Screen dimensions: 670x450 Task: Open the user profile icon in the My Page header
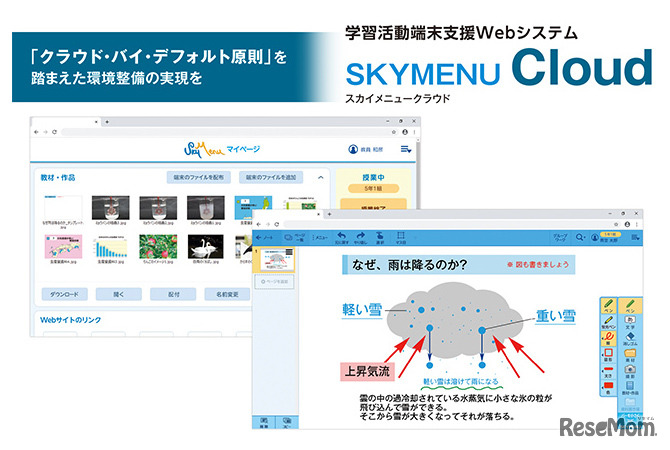pos(353,149)
